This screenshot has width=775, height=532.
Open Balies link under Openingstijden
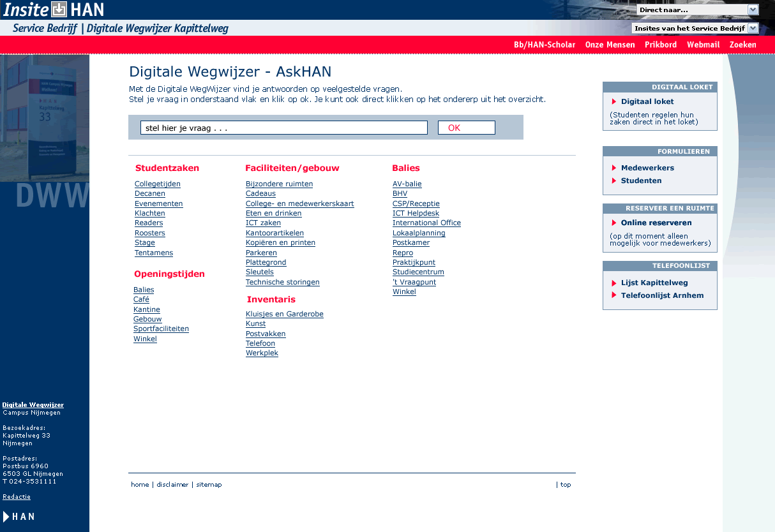coord(144,290)
